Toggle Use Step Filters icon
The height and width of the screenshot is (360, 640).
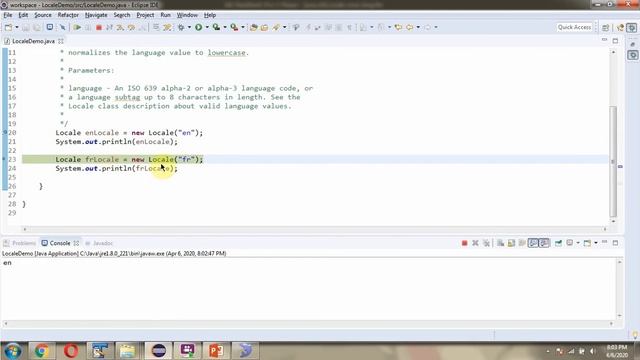coord(167,27)
